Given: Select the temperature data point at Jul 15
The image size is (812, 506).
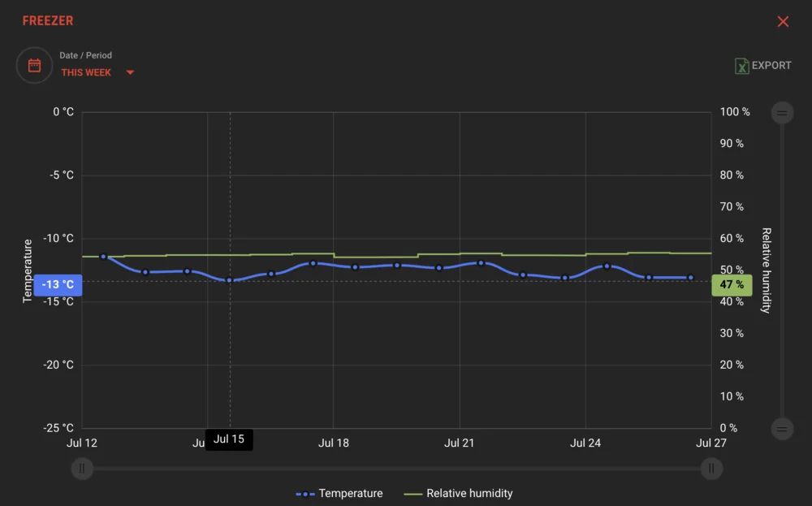Looking at the screenshot, I should 230,280.
